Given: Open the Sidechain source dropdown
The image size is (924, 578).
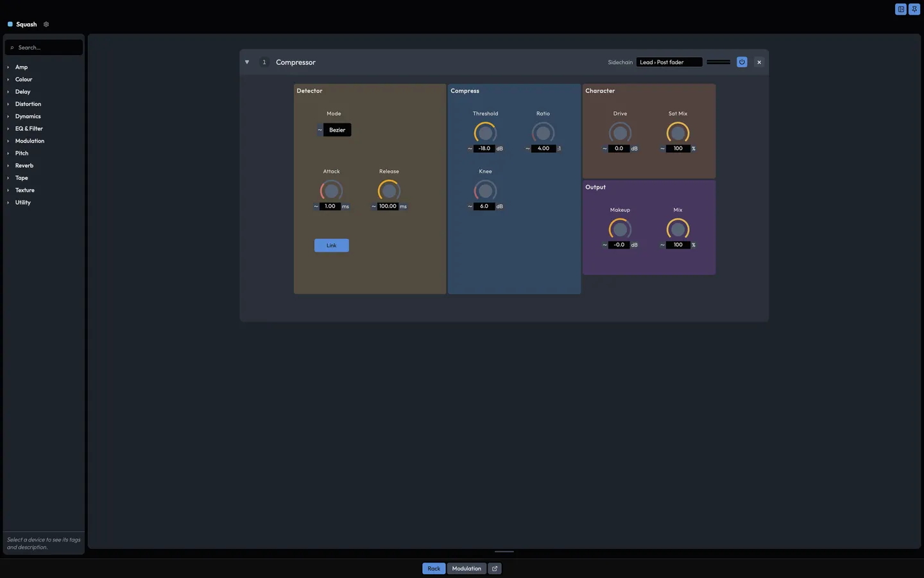Looking at the screenshot, I should pos(669,62).
